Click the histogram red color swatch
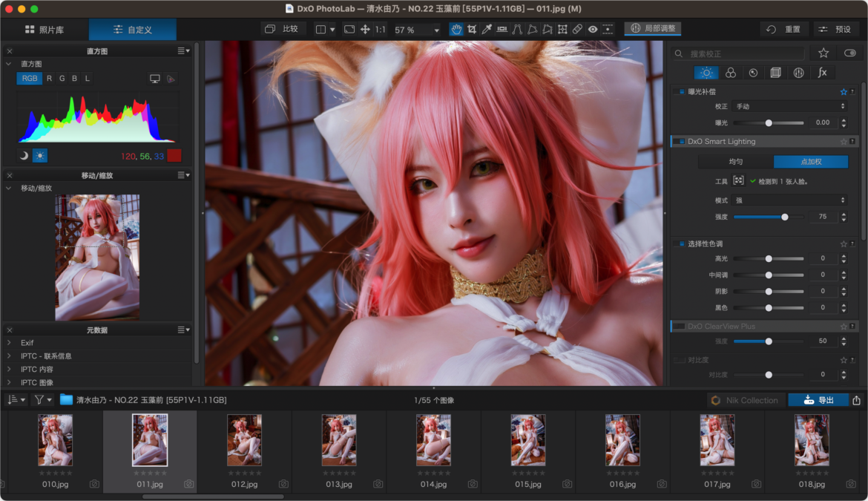Screen dimensions: 868x501 174,156
